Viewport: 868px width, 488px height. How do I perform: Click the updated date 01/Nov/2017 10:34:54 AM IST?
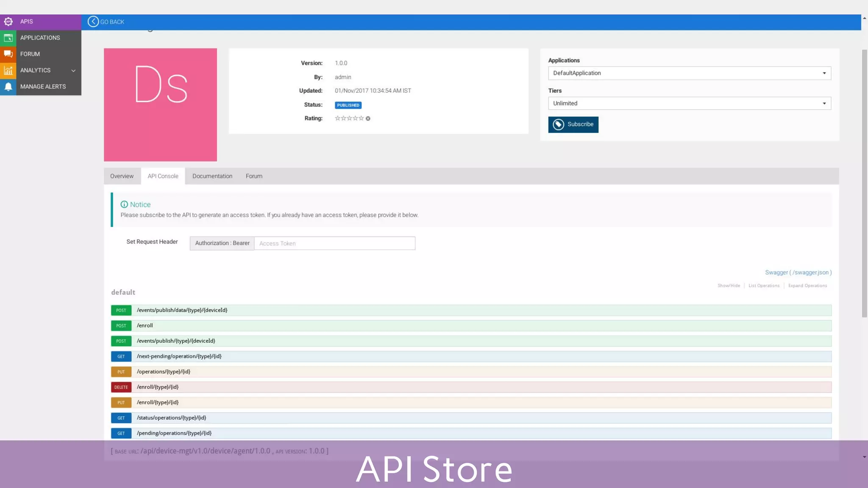pyautogui.click(x=373, y=91)
